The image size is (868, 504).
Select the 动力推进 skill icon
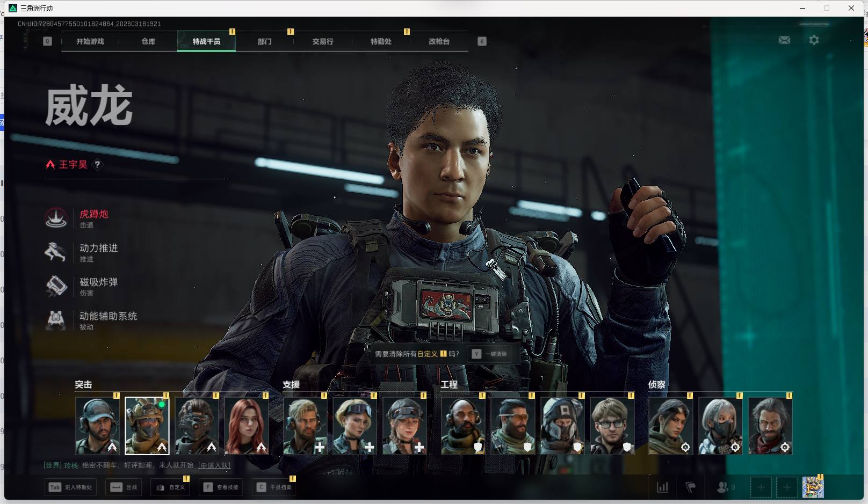click(x=56, y=252)
